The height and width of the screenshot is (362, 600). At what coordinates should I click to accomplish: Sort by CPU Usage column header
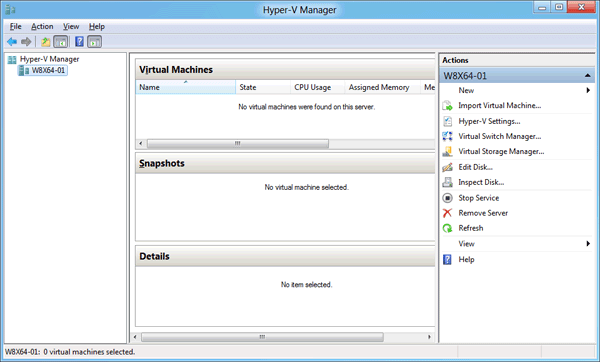(x=318, y=87)
